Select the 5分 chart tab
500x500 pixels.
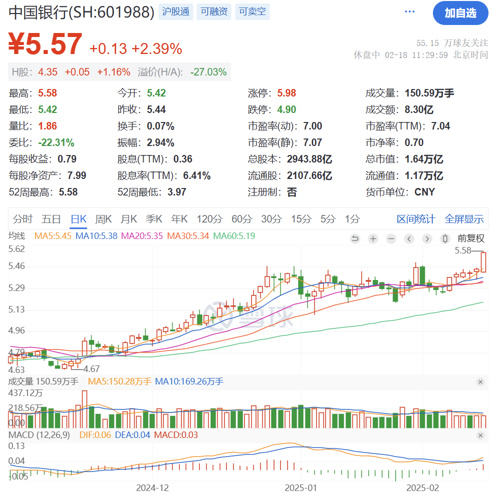(328, 219)
